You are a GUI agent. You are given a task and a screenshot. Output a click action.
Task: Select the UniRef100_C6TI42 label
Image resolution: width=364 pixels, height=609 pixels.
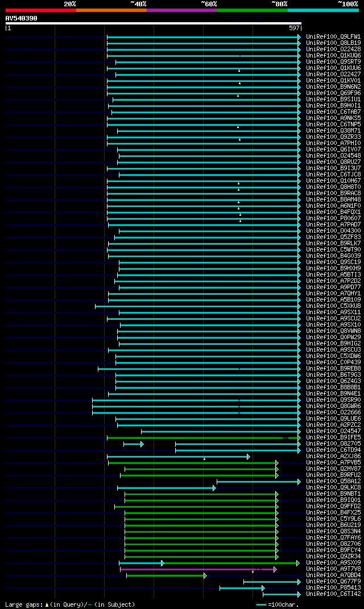coord(333,594)
